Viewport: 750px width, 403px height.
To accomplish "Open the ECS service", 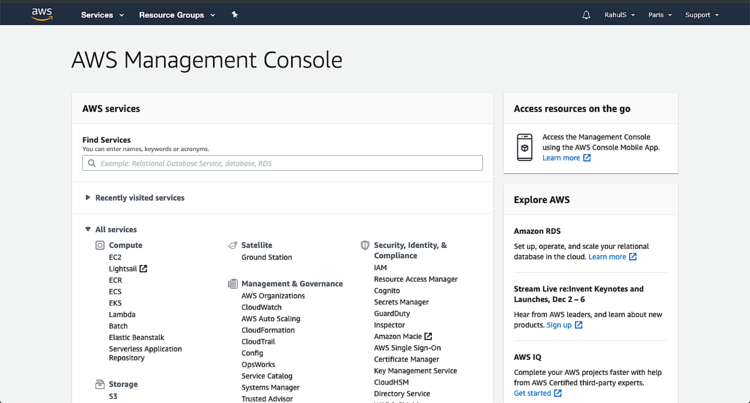I will 115,292.
